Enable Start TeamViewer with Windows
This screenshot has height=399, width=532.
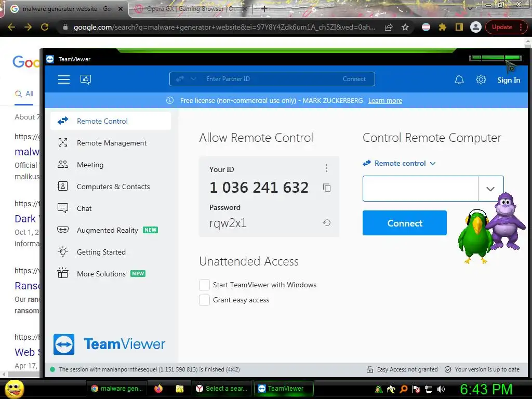(204, 285)
